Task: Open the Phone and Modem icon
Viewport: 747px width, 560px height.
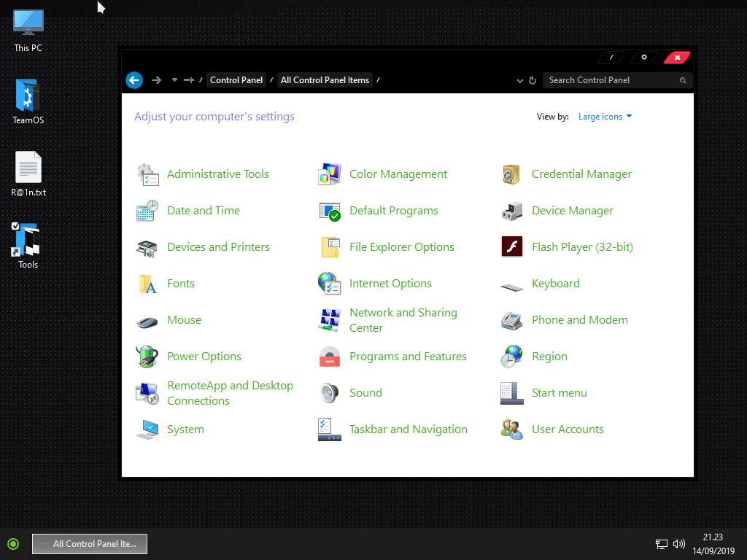Action: pos(511,321)
